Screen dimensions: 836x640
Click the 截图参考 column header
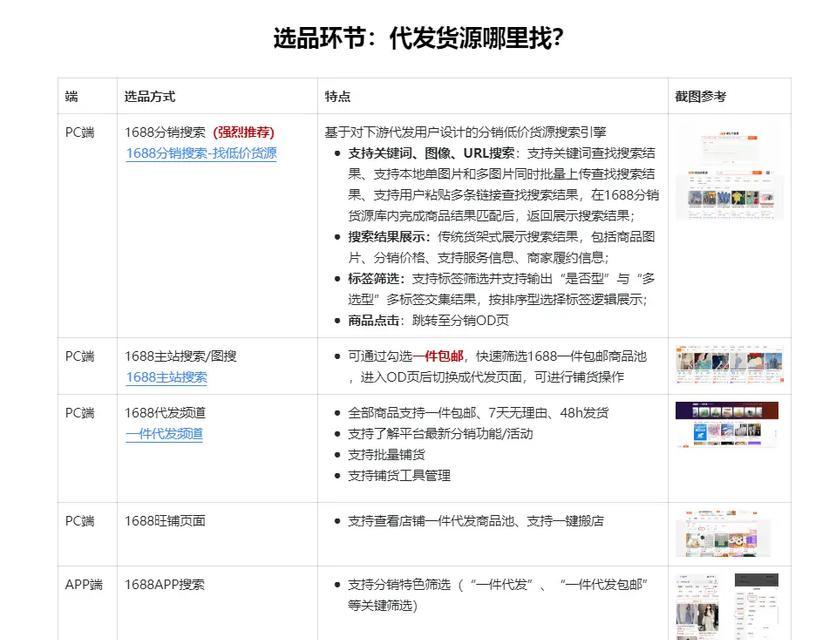(x=701, y=97)
